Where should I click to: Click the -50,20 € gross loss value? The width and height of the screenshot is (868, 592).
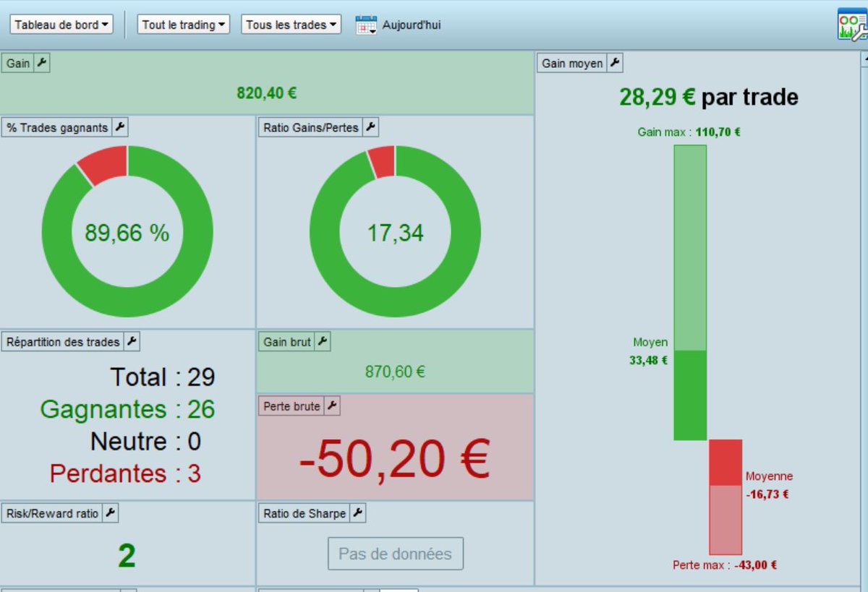[x=395, y=460]
